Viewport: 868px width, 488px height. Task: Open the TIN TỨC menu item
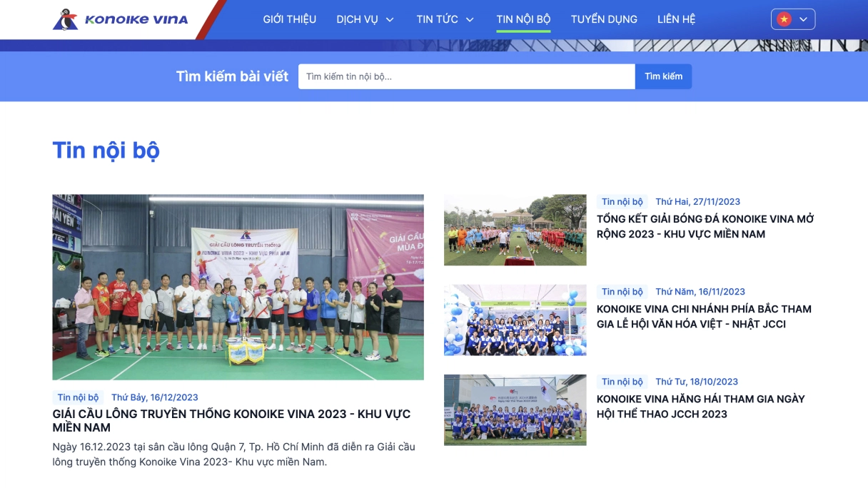tap(438, 19)
